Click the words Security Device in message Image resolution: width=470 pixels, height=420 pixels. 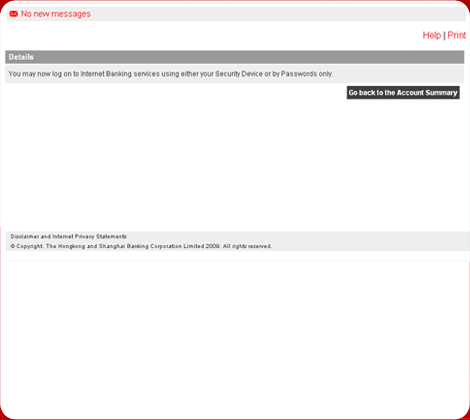pyautogui.click(x=239, y=74)
